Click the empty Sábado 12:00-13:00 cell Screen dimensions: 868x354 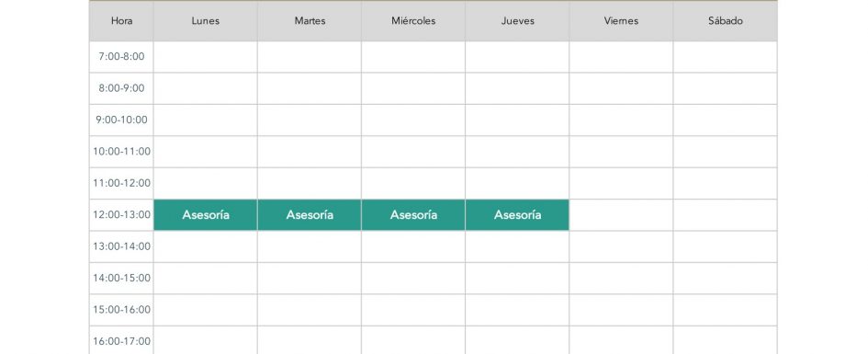point(726,215)
